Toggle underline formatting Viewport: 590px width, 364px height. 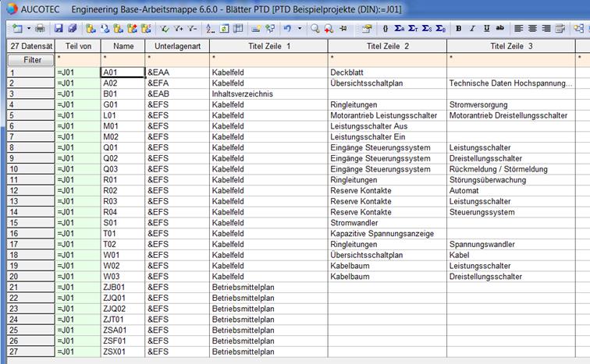pyautogui.click(x=487, y=29)
